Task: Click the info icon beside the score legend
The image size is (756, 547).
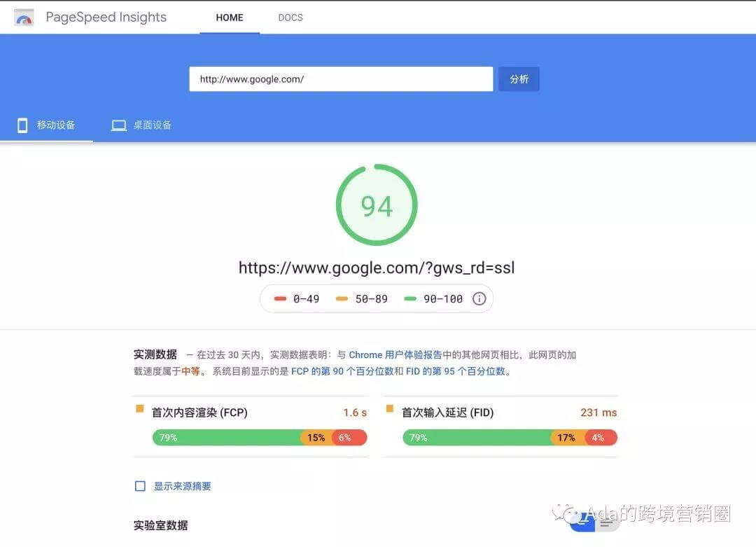Action: [x=479, y=299]
